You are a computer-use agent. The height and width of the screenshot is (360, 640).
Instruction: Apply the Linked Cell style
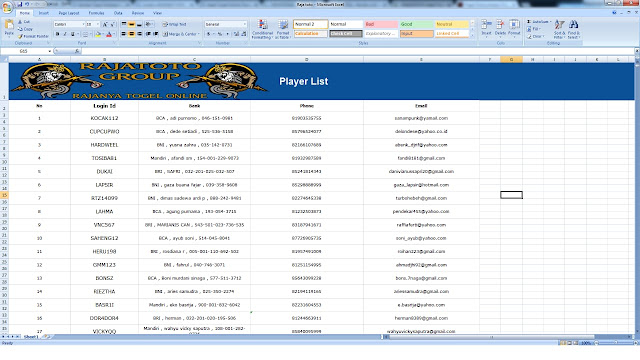tap(451, 34)
